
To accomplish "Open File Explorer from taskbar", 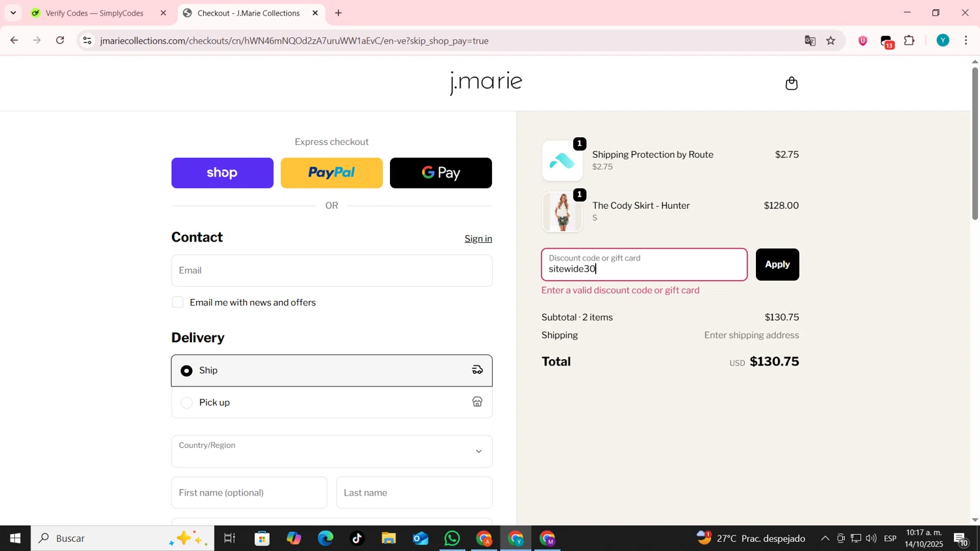I will tap(389, 539).
